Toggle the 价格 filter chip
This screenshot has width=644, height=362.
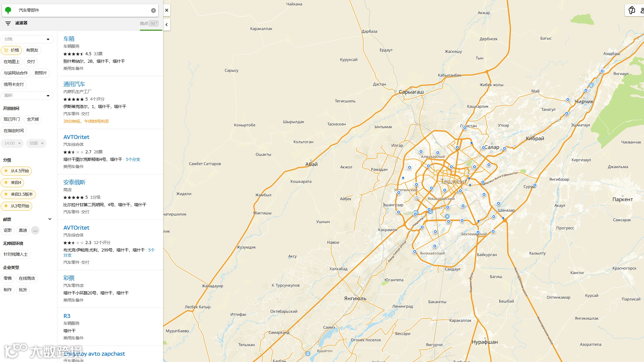11,50
